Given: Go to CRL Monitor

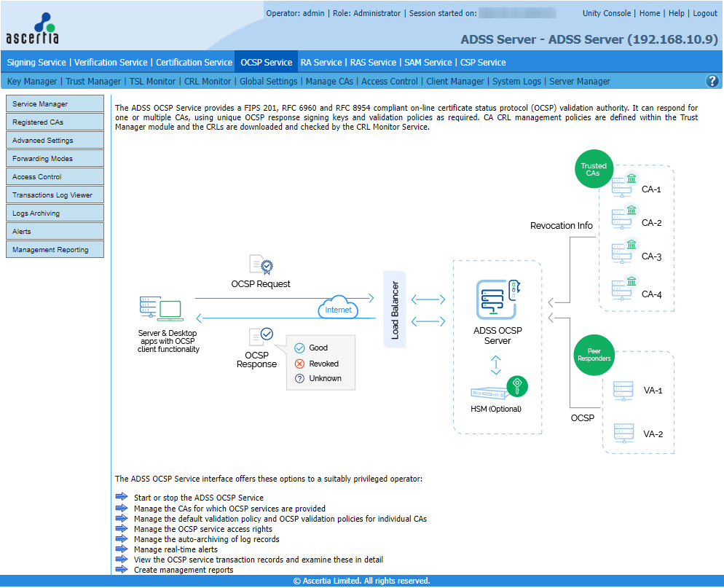Looking at the screenshot, I should (206, 82).
